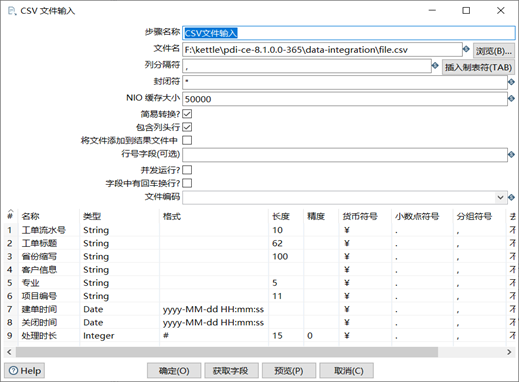
Task: Toggle the 包含列头行 checkbox
Action: click(187, 127)
